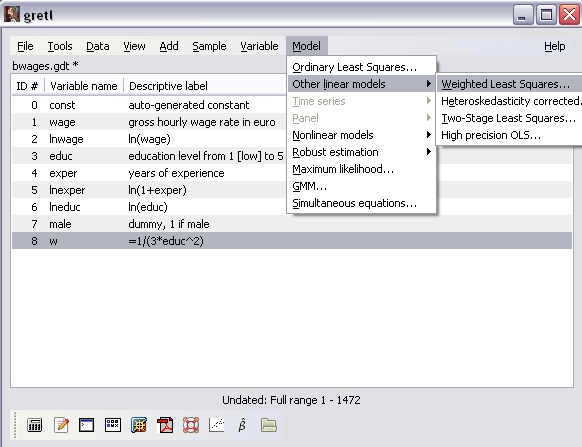Image resolution: width=582 pixels, height=447 pixels.
Task: Close the open Model menu
Action: point(306,46)
